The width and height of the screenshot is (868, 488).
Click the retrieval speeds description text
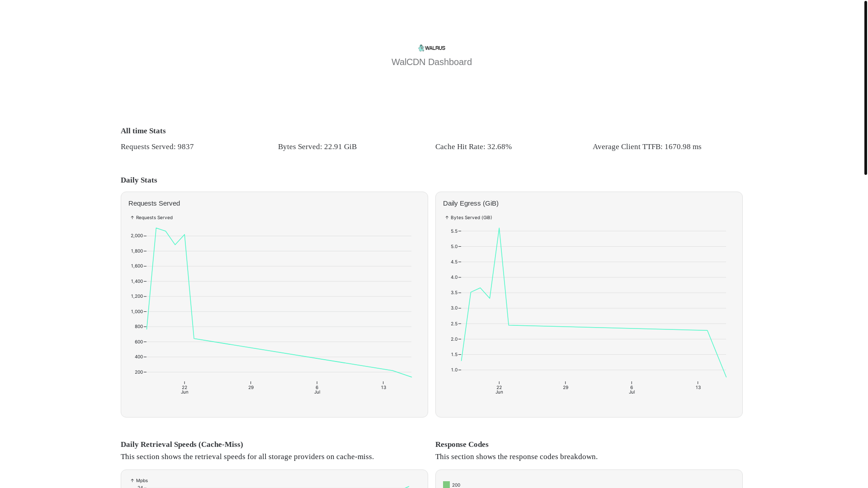pyautogui.click(x=247, y=457)
